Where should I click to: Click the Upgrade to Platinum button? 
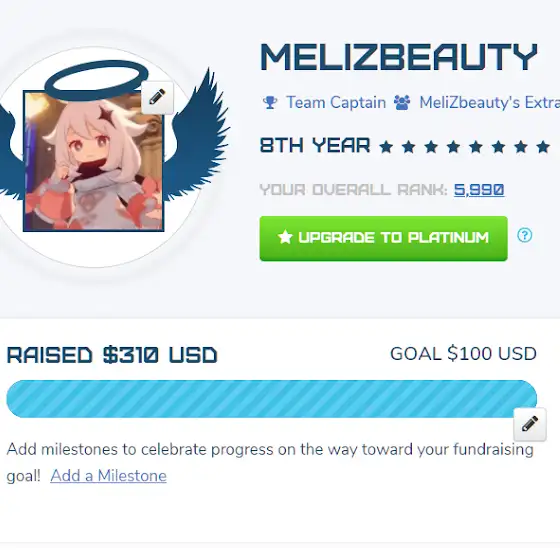pyautogui.click(x=384, y=238)
